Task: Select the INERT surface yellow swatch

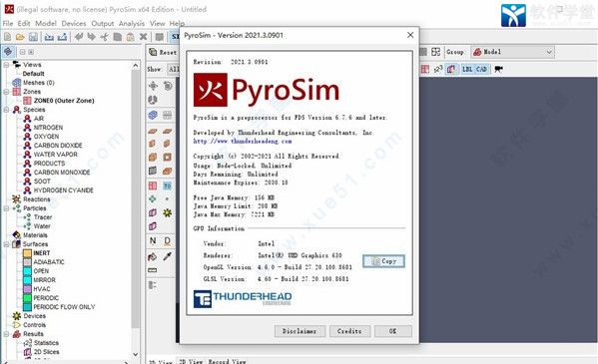Action: coord(28,253)
